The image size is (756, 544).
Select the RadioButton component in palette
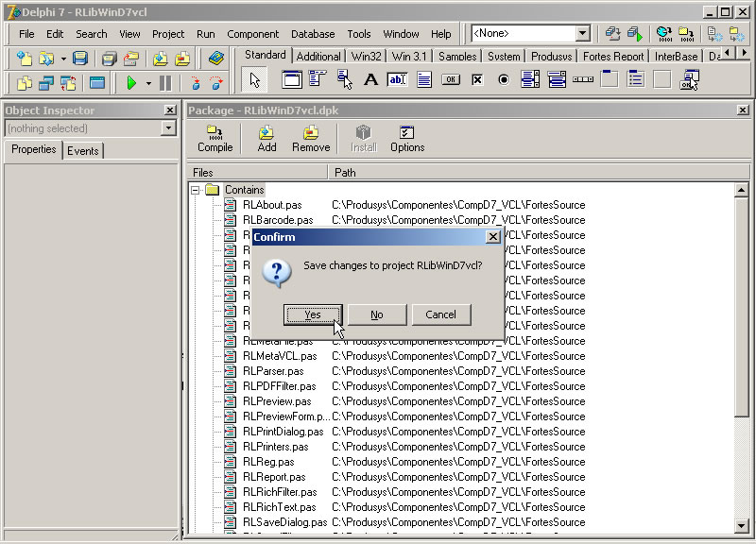(504, 80)
